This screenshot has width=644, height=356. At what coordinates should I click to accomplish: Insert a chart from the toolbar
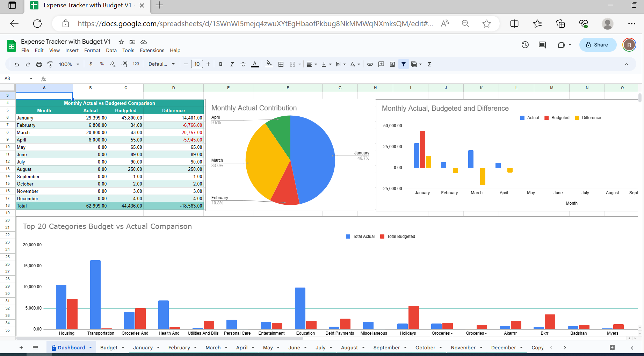pyautogui.click(x=392, y=64)
